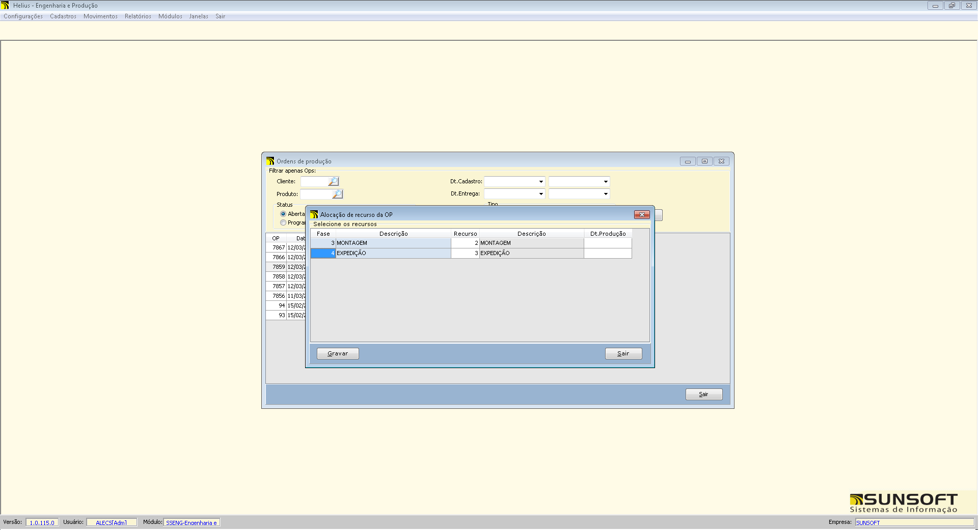Select the Programada status radio button
Viewport: 980px width, 530px height.
[x=283, y=222]
